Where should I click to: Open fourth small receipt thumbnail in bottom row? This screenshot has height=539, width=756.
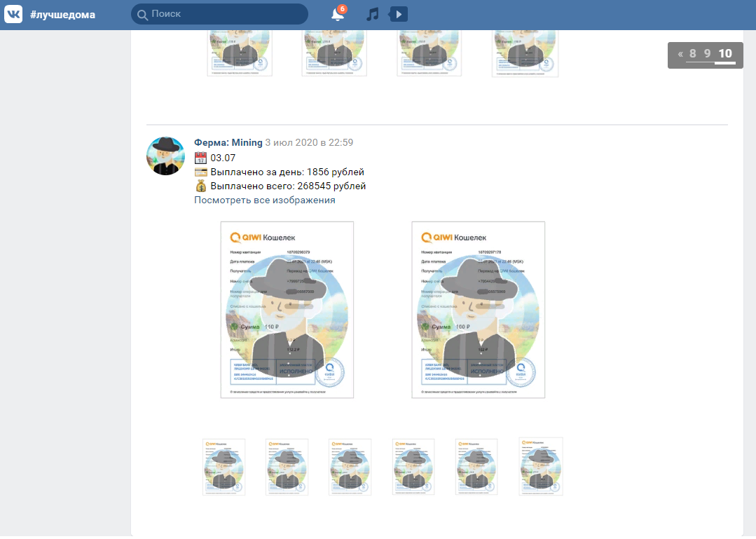413,467
